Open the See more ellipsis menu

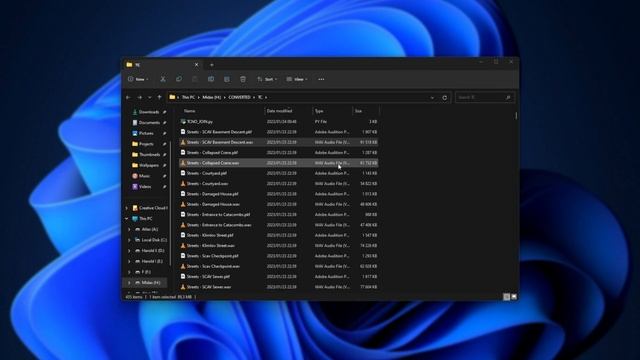(321, 79)
